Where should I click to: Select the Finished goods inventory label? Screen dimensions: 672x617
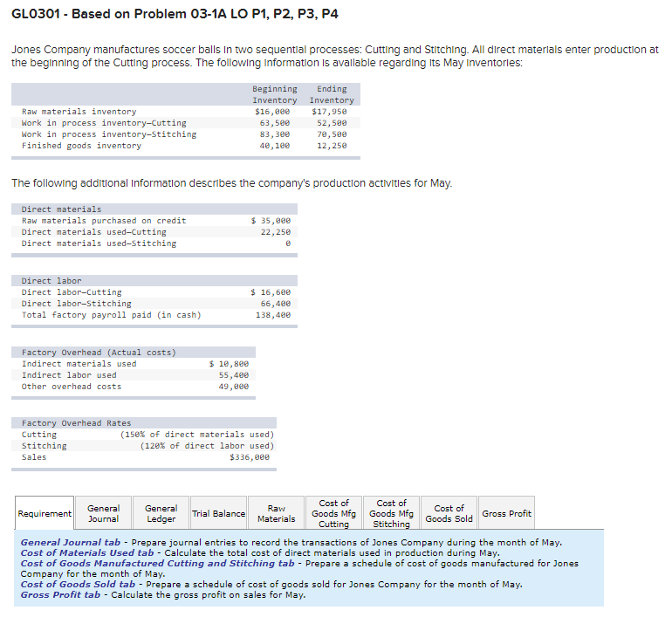coord(81,146)
